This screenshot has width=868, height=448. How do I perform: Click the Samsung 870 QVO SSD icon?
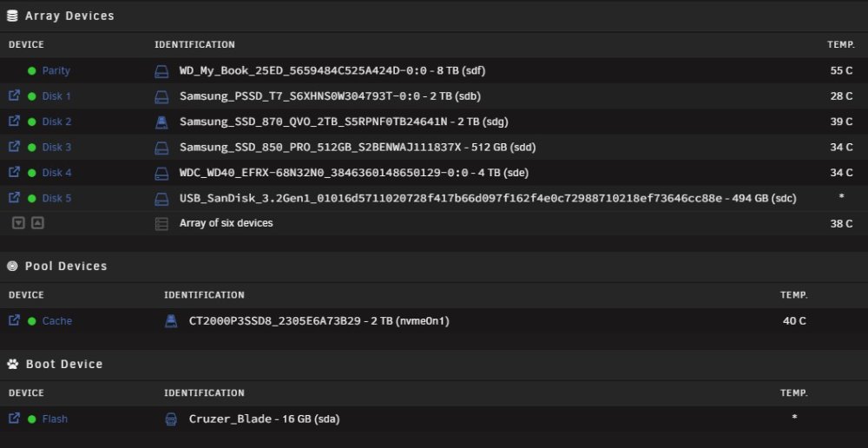pos(161,122)
